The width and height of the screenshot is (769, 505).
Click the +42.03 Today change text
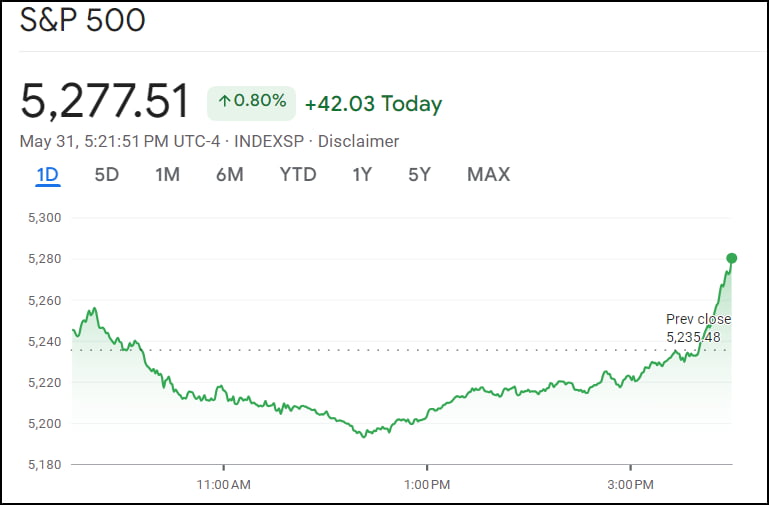click(374, 104)
